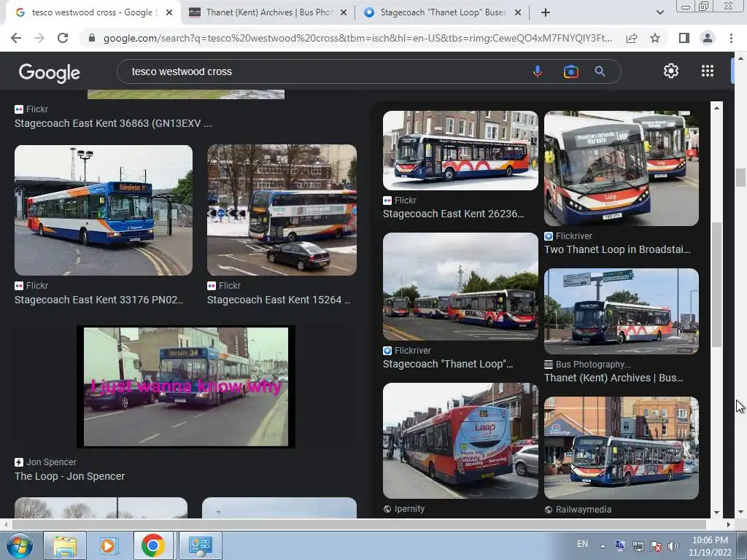The height and width of the screenshot is (560, 747).
Task: Click the browser forward arrow
Action: (39, 38)
